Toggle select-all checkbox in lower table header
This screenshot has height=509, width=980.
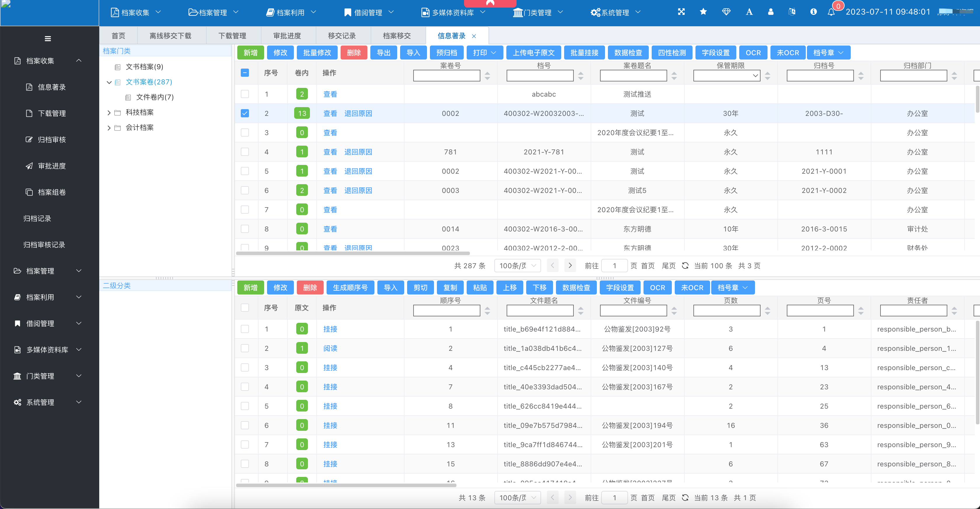[x=245, y=308]
